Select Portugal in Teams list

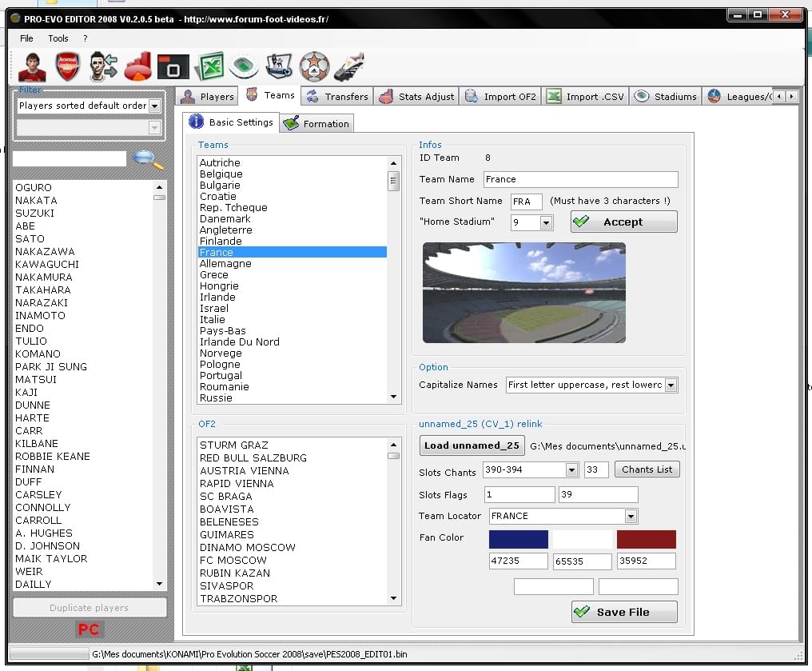pyautogui.click(x=293, y=376)
